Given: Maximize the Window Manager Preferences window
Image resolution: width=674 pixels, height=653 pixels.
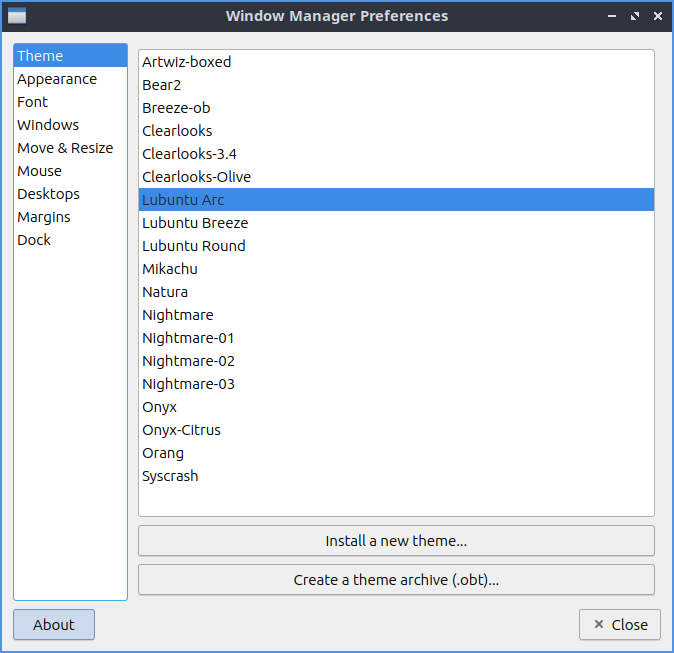Looking at the screenshot, I should click(x=635, y=16).
